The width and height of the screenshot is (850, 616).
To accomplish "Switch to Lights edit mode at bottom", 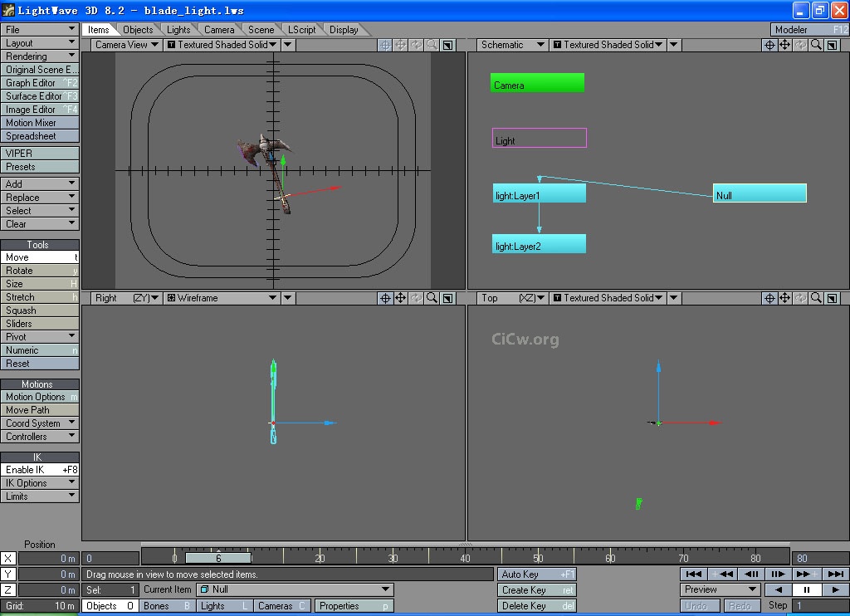I will point(224,606).
